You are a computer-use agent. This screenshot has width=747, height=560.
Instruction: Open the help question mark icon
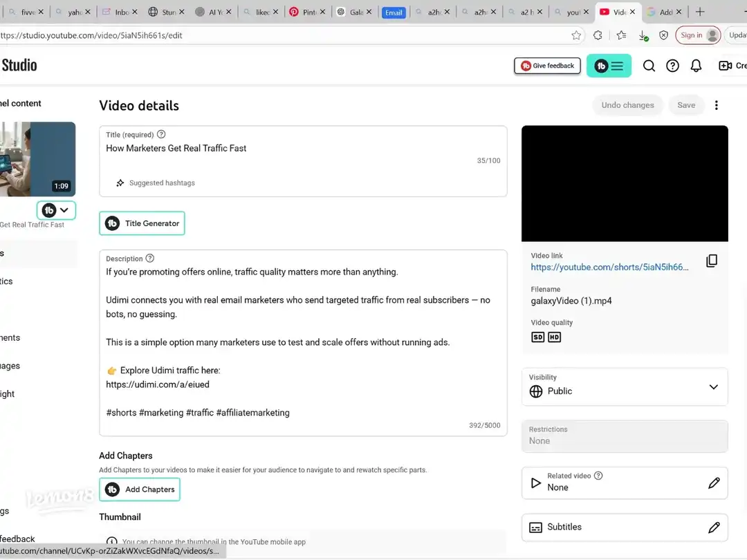click(672, 66)
